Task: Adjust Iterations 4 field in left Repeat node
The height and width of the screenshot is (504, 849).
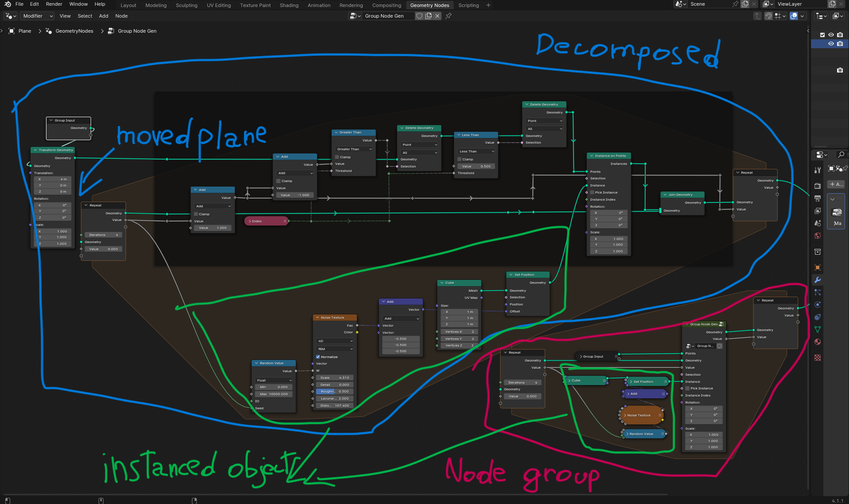Action: click(103, 235)
